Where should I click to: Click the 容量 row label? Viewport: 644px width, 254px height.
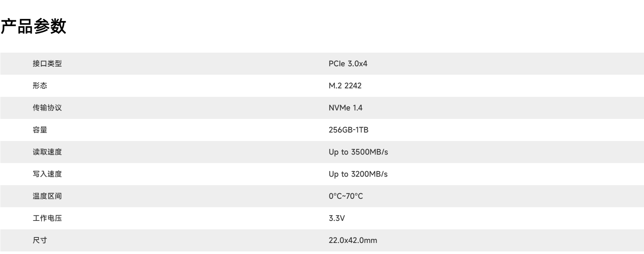[40, 130]
